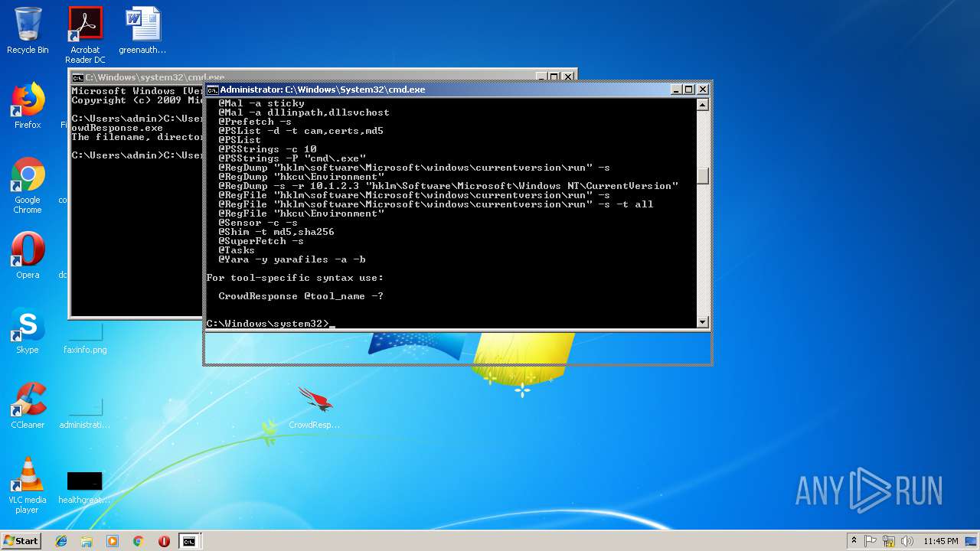Screen dimensions: 980x551
Task: Click the "@Tasks" line
Action: (x=237, y=250)
